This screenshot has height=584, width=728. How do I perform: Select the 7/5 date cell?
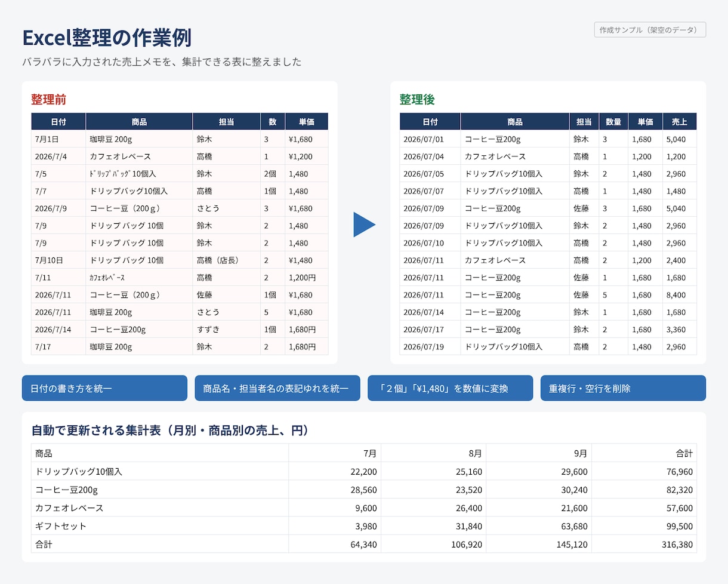coord(58,174)
